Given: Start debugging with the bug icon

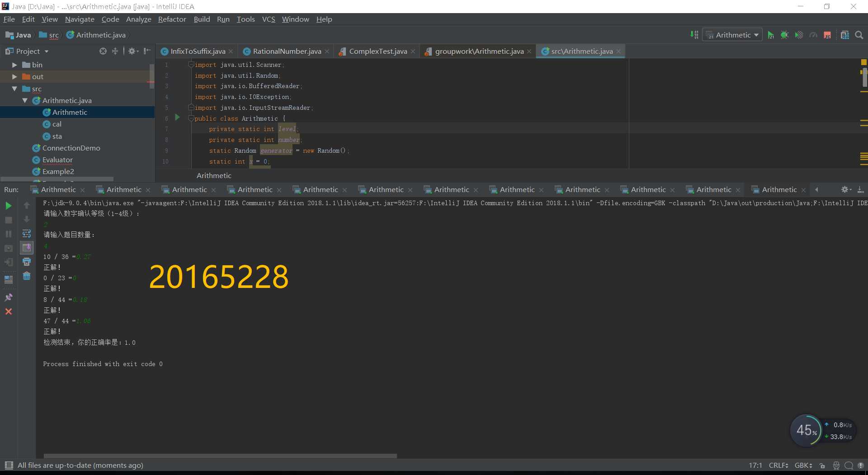Looking at the screenshot, I should tap(785, 35).
